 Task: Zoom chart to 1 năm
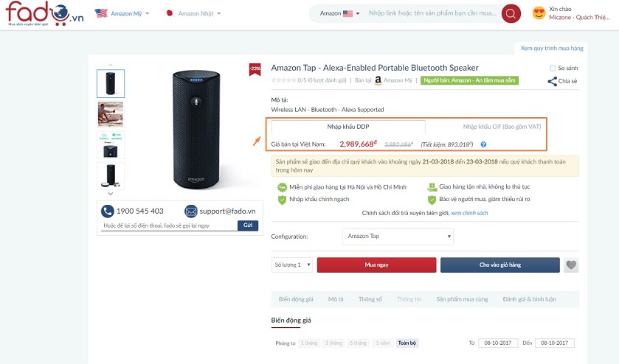(x=382, y=343)
